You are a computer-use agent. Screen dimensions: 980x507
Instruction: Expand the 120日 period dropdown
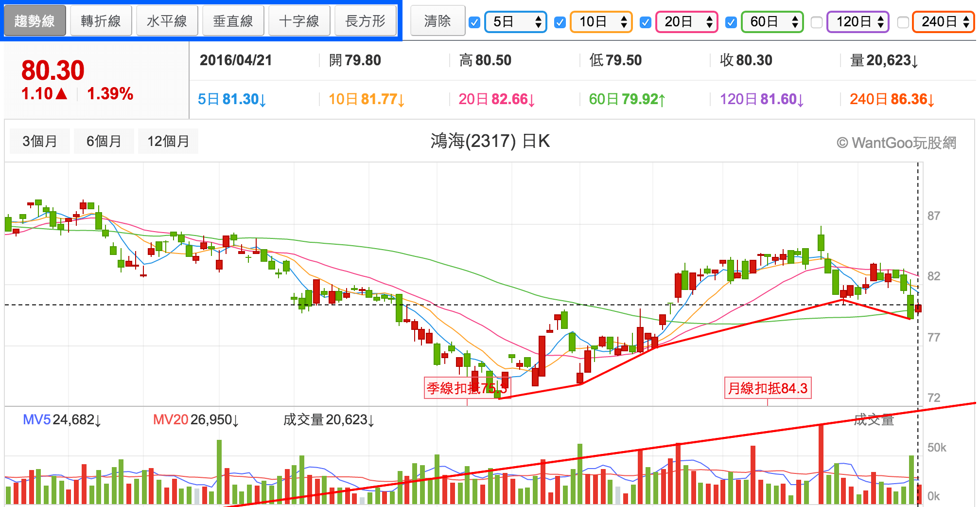click(858, 22)
